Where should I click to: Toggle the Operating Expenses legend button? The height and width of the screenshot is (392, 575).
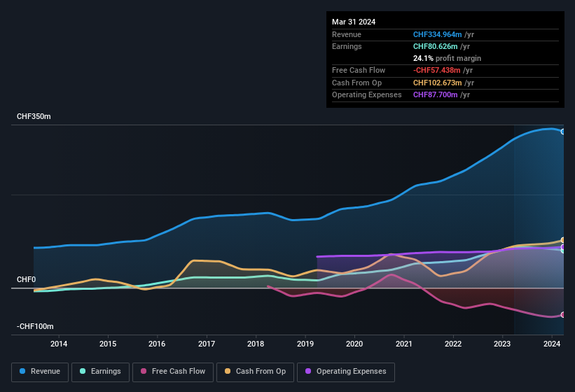tap(346, 372)
